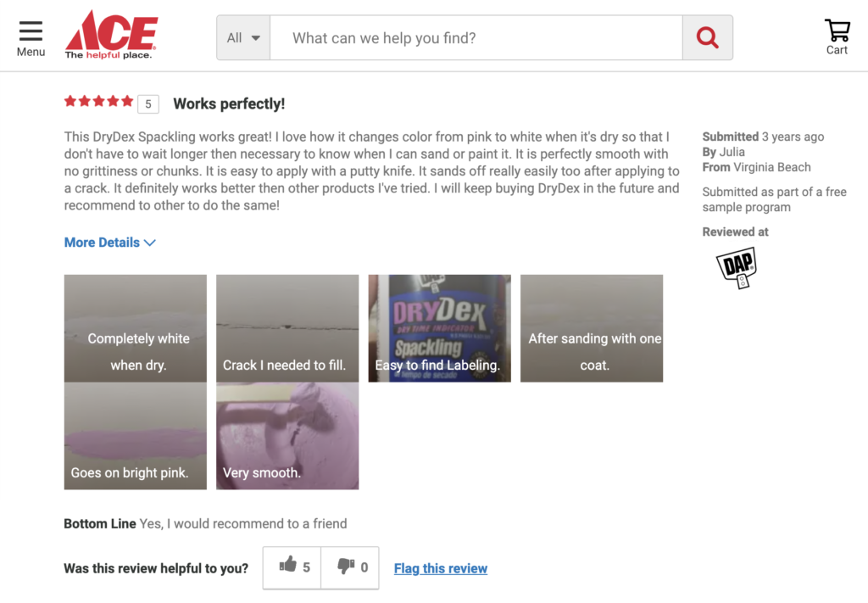Click the 'Works perfectly!' review title

(229, 104)
